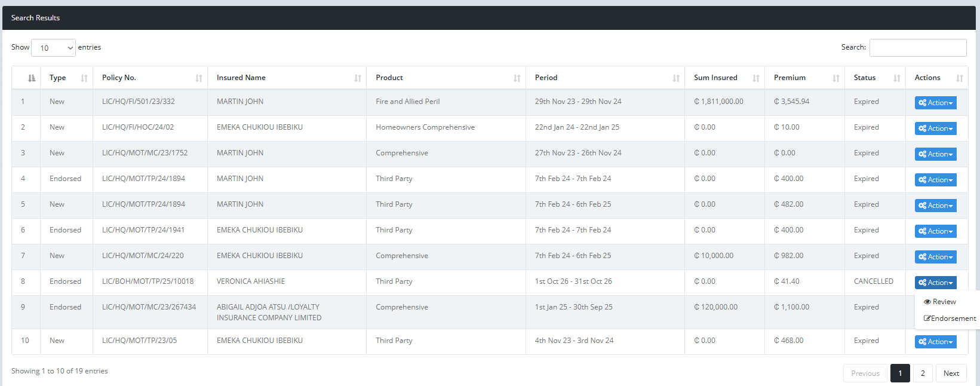Sort by Status column icon

[897, 78]
